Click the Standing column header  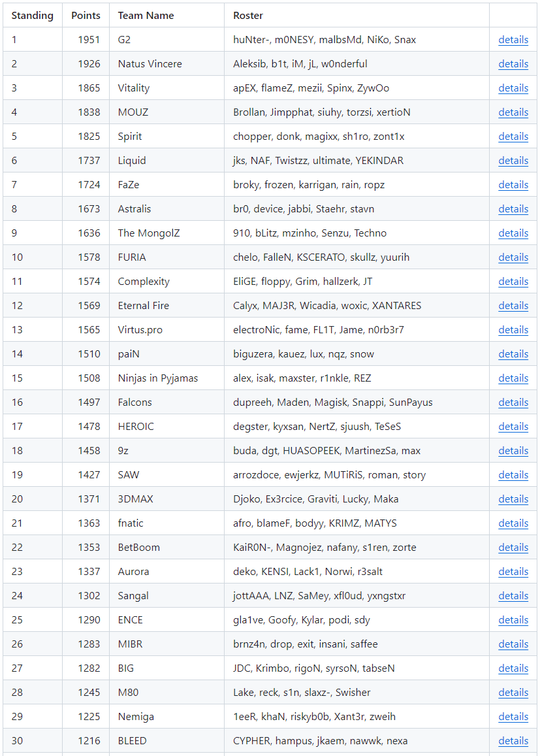click(32, 16)
